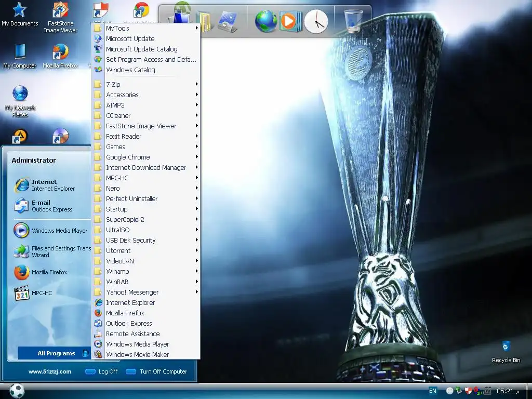Viewport: 532px width, 399px height.
Task: Expand the CCleaner submenu arrow
Action: 197,115
